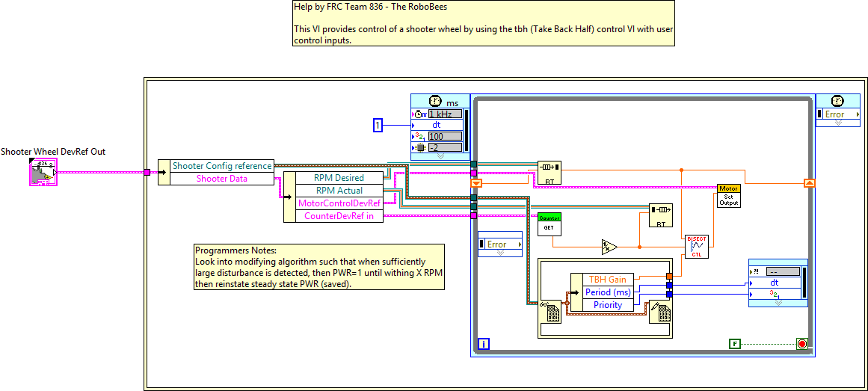868x391 pixels.
Task: Select the Shooter Data unbundle element
Action: pyautogui.click(x=222, y=179)
